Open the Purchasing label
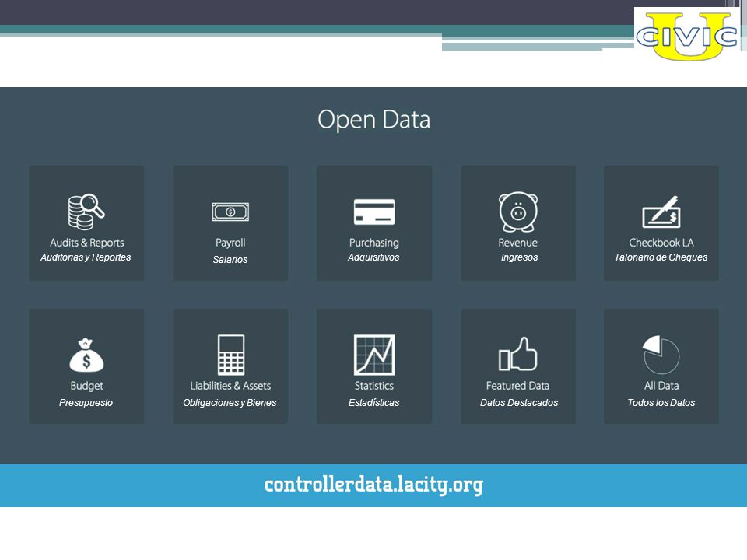747x560 pixels. (x=374, y=243)
